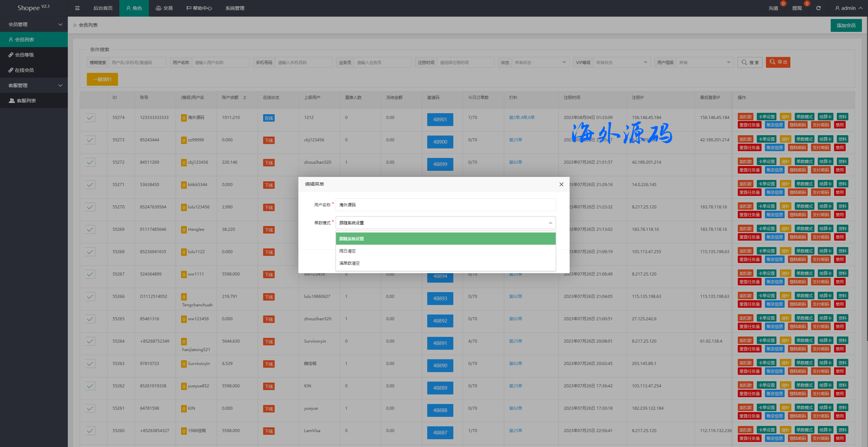
Task: Click the sidebar collapse hamburger icon
Action: click(x=77, y=8)
